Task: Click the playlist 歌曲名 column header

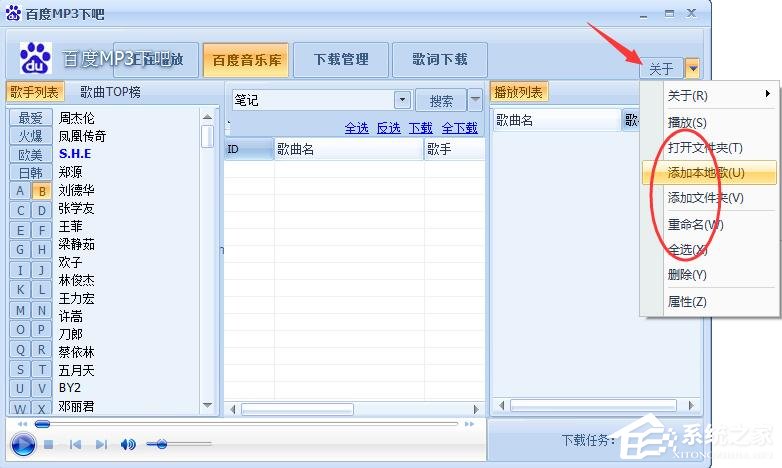Action: [x=557, y=120]
